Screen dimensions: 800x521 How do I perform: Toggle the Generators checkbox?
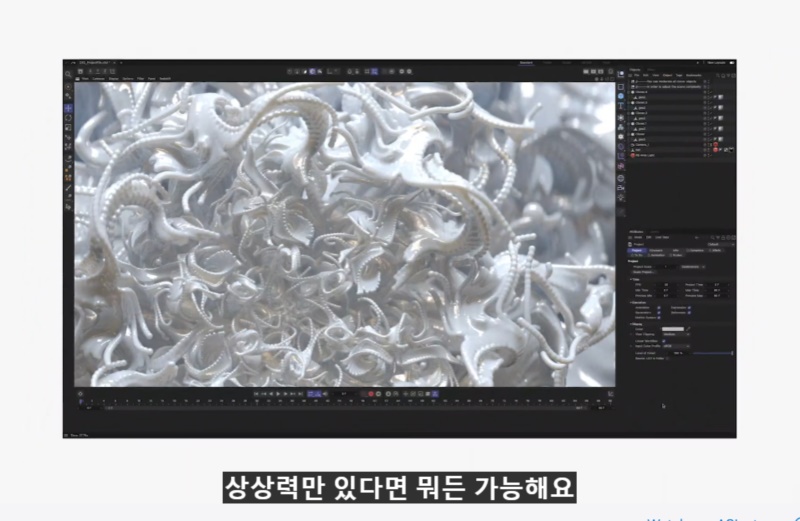659,313
